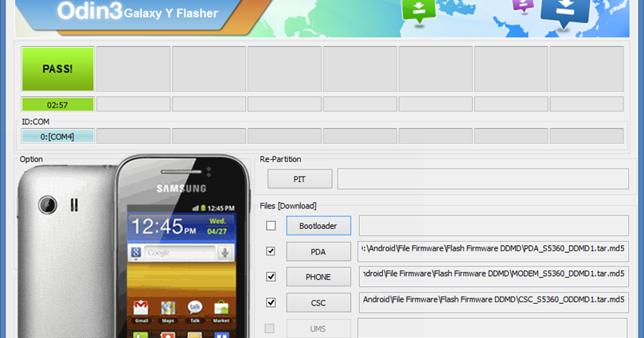Click the Gmail icon on phone image
Viewport: 644px width, 338px height.
[x=141, y=311]
